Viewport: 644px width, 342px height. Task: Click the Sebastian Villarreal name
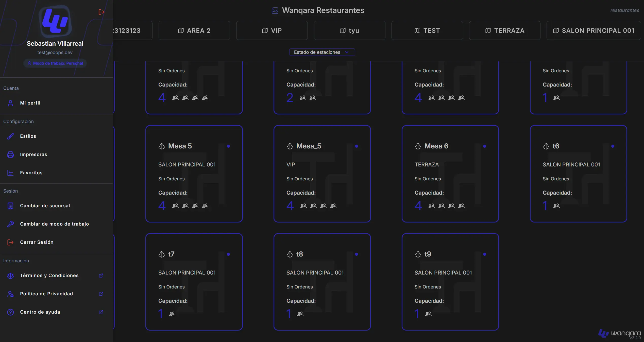point(55,44)
